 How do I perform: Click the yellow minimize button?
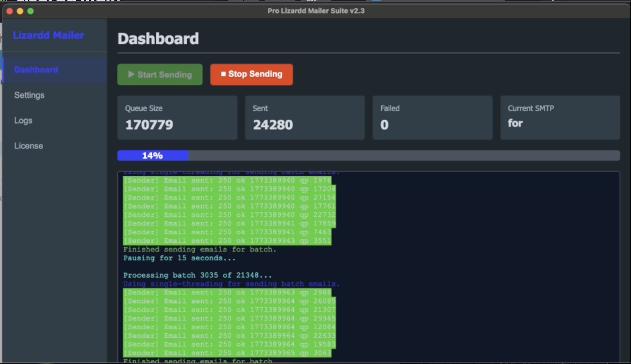pyautogui.click(x=20, y=11)
